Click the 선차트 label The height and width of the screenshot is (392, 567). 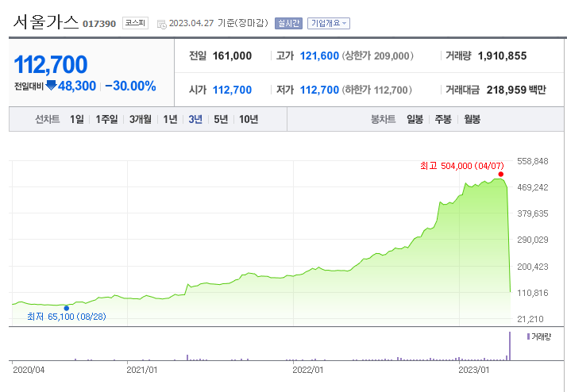click(48, 119)
